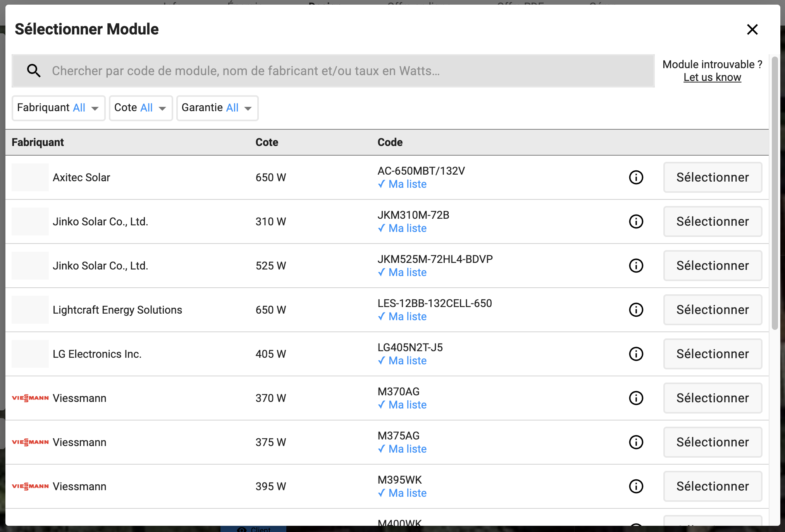Screen dimensions: 785x532
Task: Open the Garantie filter dropdown
Action: point(217,108)
